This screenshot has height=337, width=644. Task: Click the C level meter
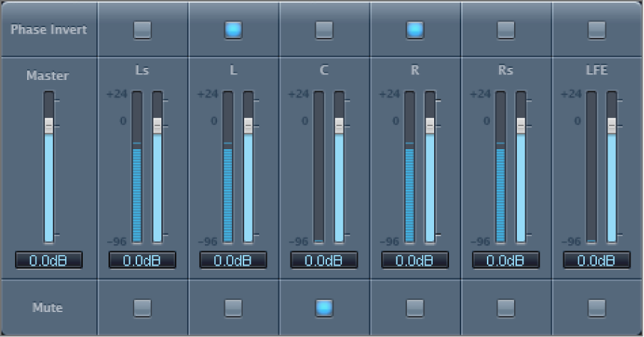pyautogui.click(x=318, y=167)
